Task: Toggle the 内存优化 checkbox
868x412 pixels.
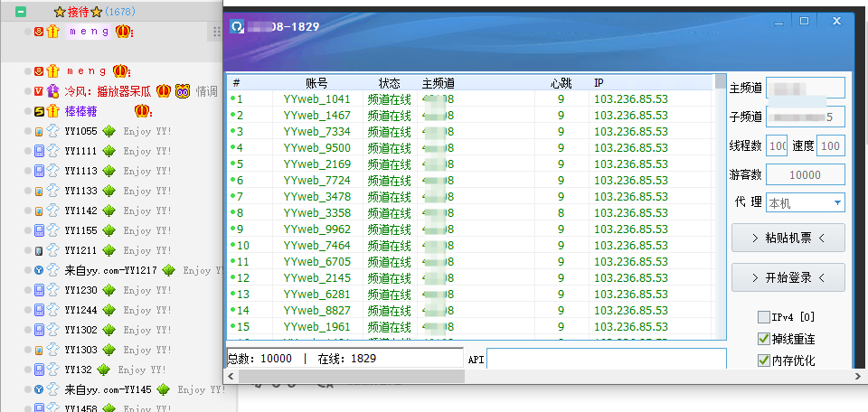Action: [x=763, y=360]
